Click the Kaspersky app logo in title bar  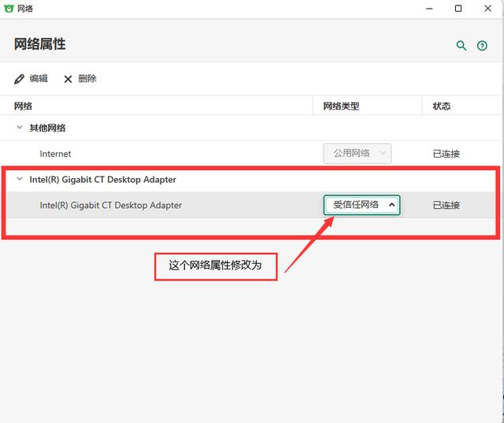9,9
